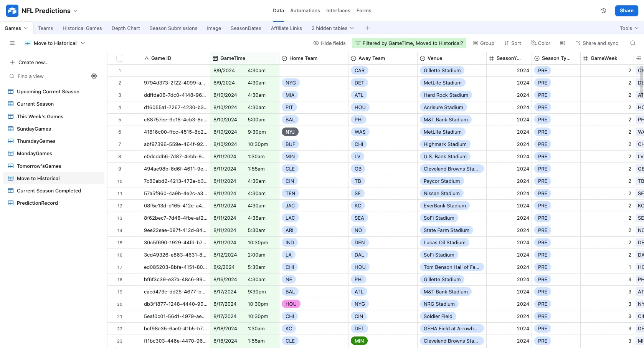Click the Home Team column header
The height and width of the screenshot is (348, 644).
[314, 58]
